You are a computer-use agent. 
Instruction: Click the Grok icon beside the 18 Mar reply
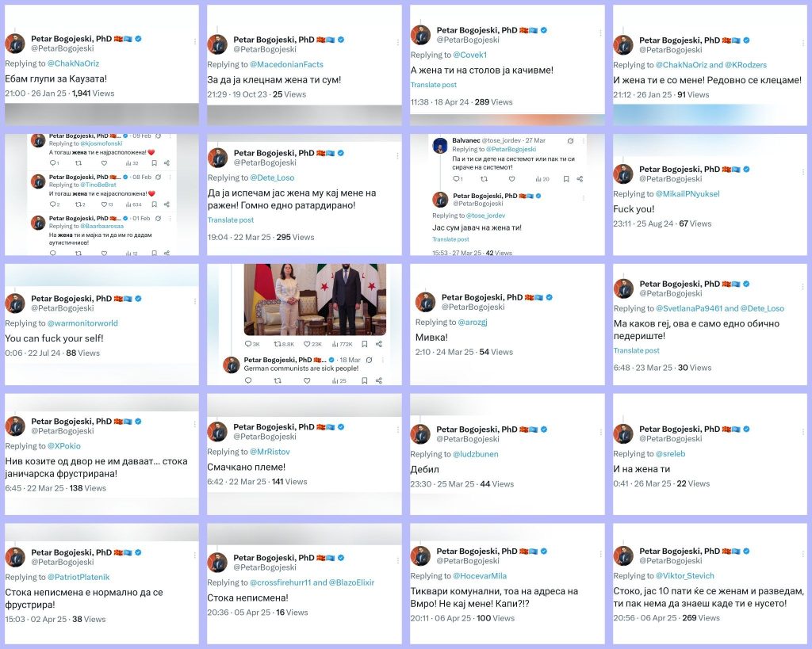click(x=370, y=360)
